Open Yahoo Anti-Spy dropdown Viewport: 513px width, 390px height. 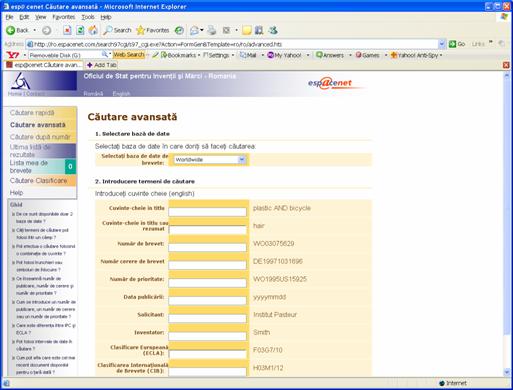pyautogui.click(x=416, y=55)
